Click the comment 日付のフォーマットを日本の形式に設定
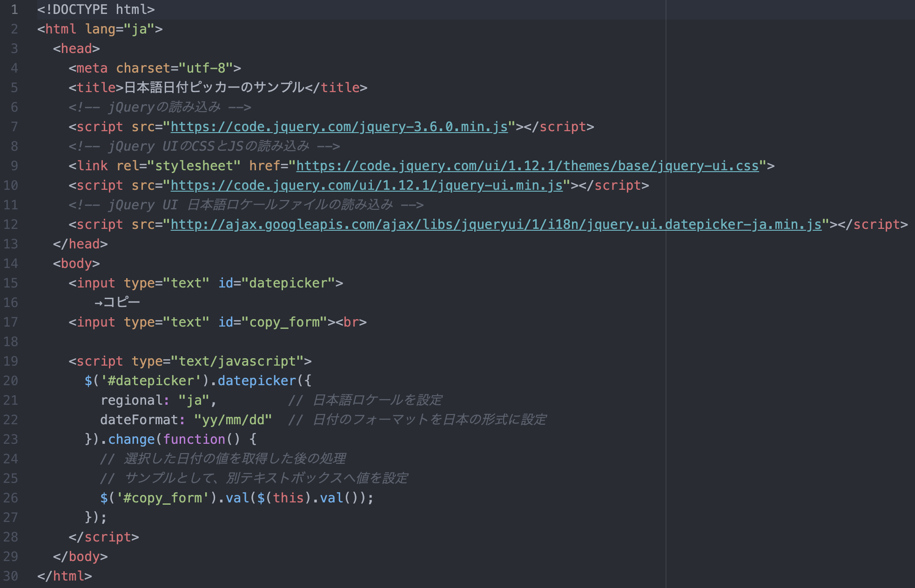915x588 pixels. [417, 420]
